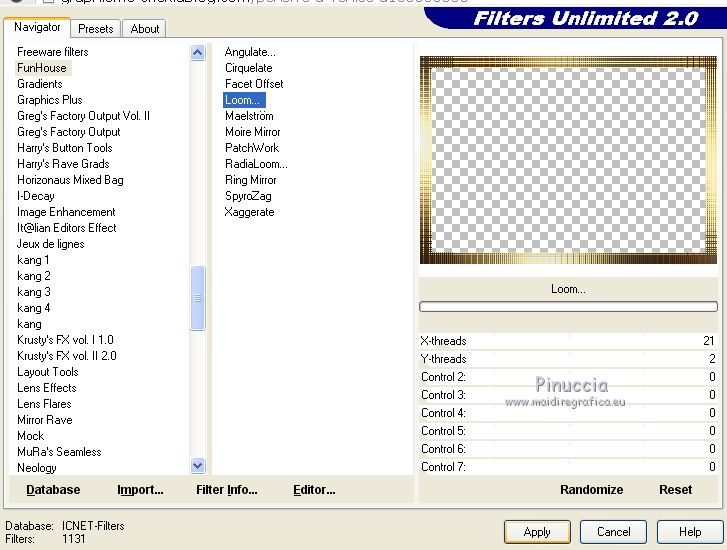
Task: Select the kang 3 category
Action: (34, 292)
